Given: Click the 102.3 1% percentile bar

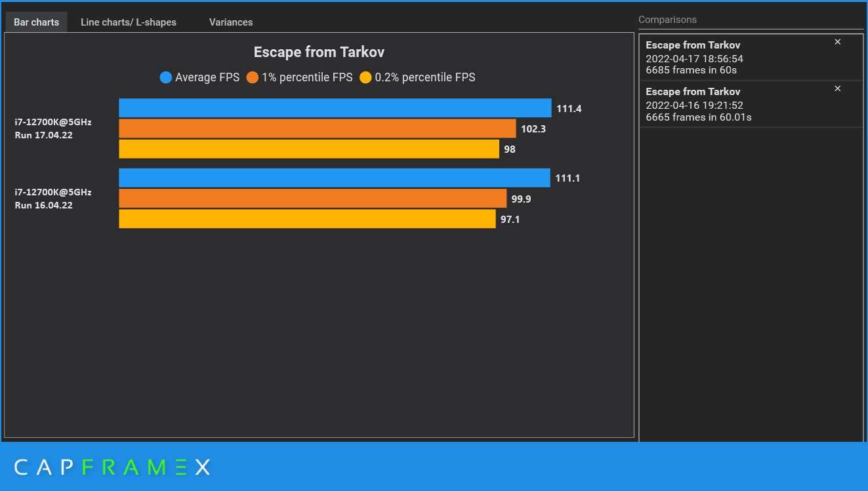Looking at the screenshot, I should (x=318, y=128).
